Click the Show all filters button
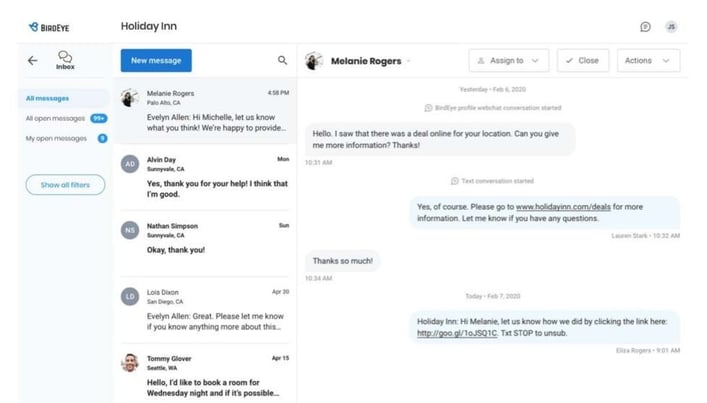The width and height of the screenshot is (707, 403). coord(65,185)
